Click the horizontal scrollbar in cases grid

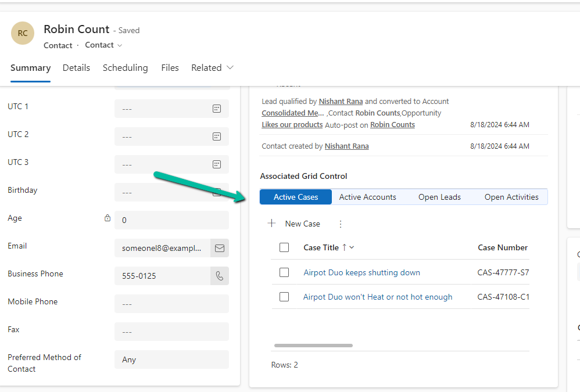(x=313, y=346)
